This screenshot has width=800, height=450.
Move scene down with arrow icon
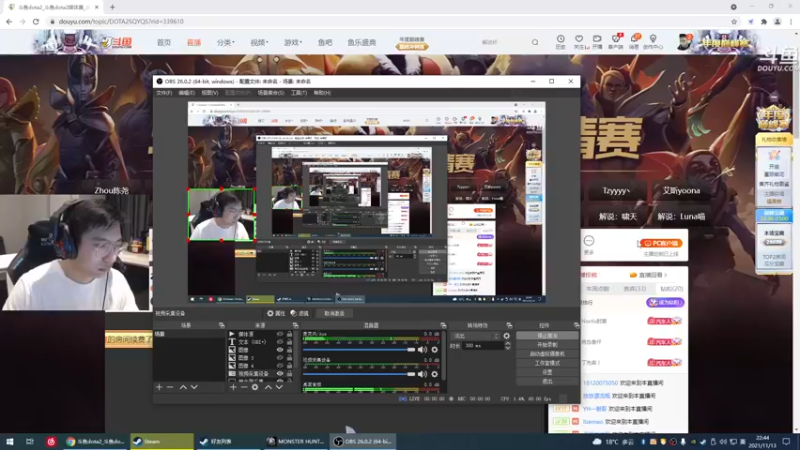194,387
